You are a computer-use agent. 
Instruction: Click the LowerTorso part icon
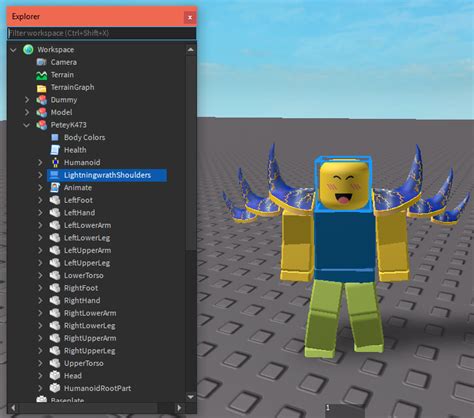[x=55, y=275]
